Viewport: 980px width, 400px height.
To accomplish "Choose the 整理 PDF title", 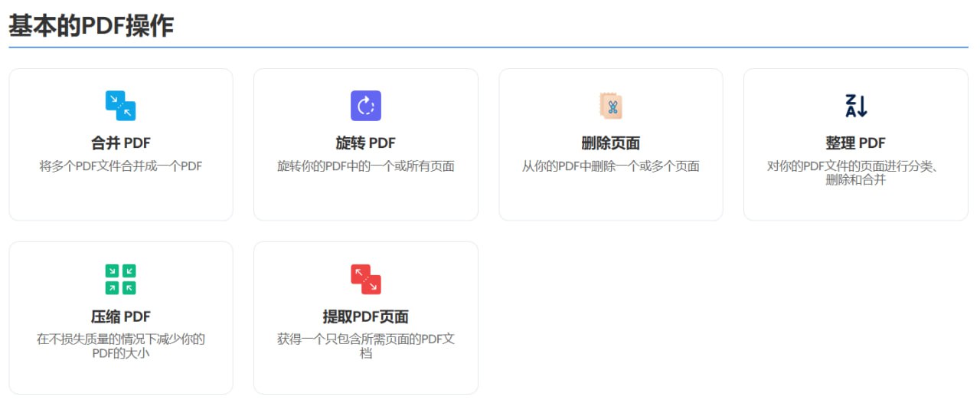I will [x=855, y=143].
